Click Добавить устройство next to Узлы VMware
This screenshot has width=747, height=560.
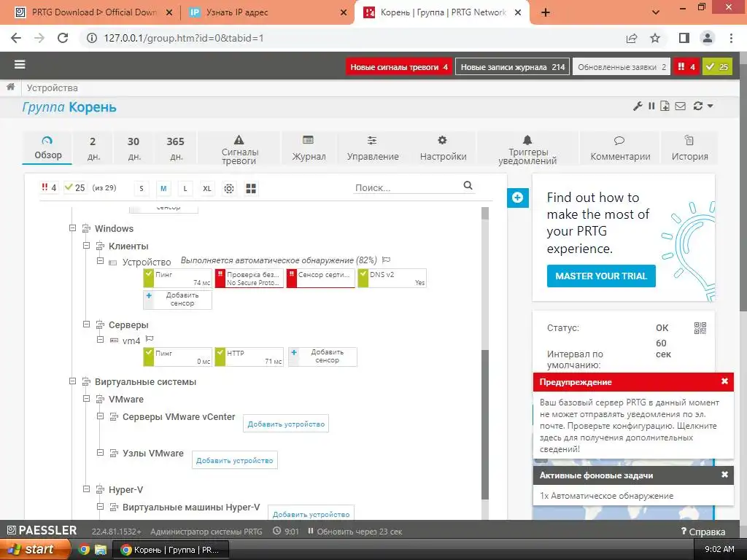[x=234, y=461]
